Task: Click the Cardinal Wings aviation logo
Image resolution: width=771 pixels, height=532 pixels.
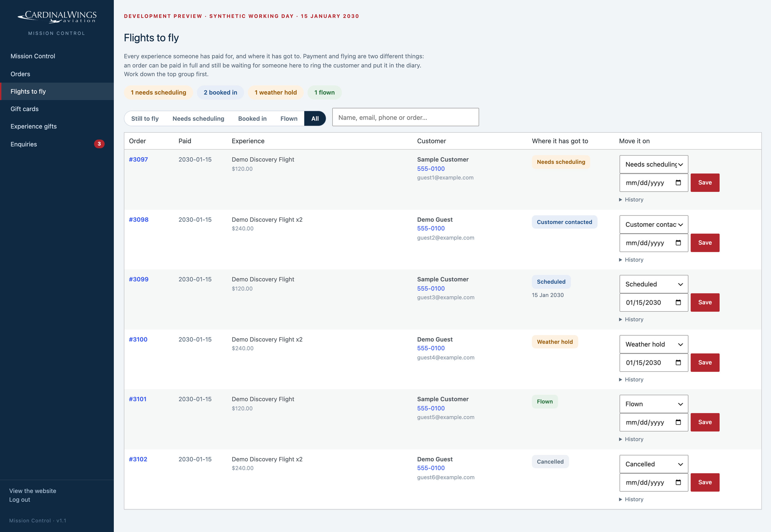Action: [x=57, y=17]
